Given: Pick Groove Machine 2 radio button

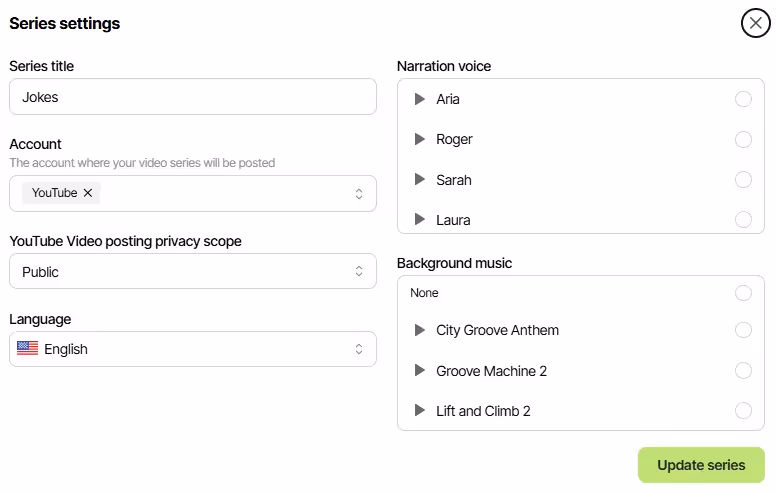Looking at the screenshot, I should pyautogui.click(x=743, y=371).
